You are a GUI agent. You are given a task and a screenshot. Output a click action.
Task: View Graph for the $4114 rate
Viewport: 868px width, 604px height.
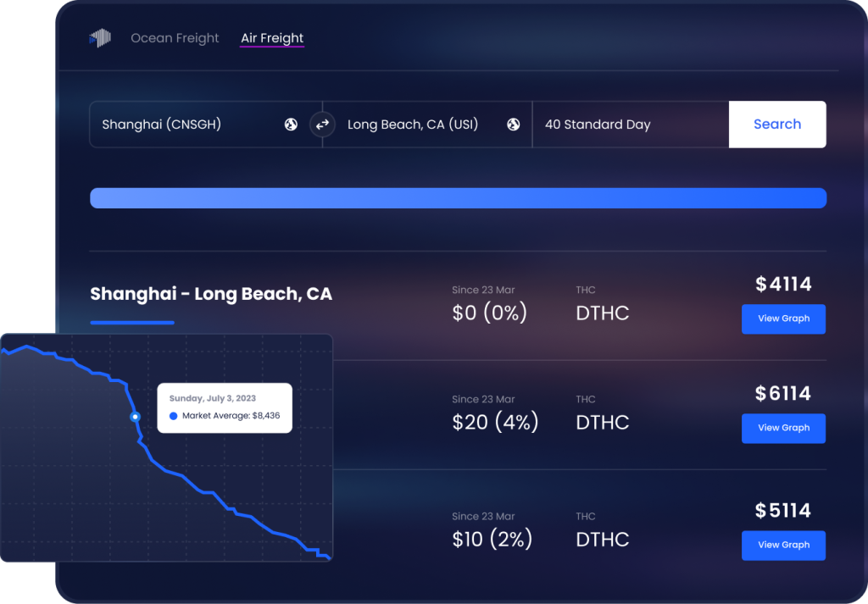pos(783,319)
